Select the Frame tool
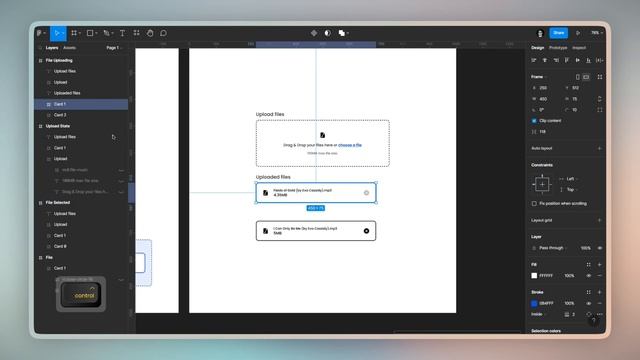 point(74,33)
